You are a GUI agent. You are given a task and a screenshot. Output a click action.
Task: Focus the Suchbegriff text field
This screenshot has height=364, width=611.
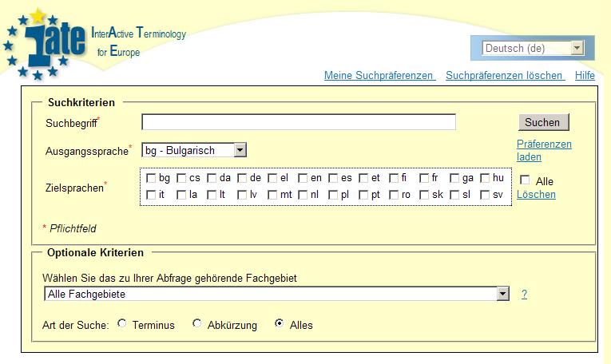(299, 122)
